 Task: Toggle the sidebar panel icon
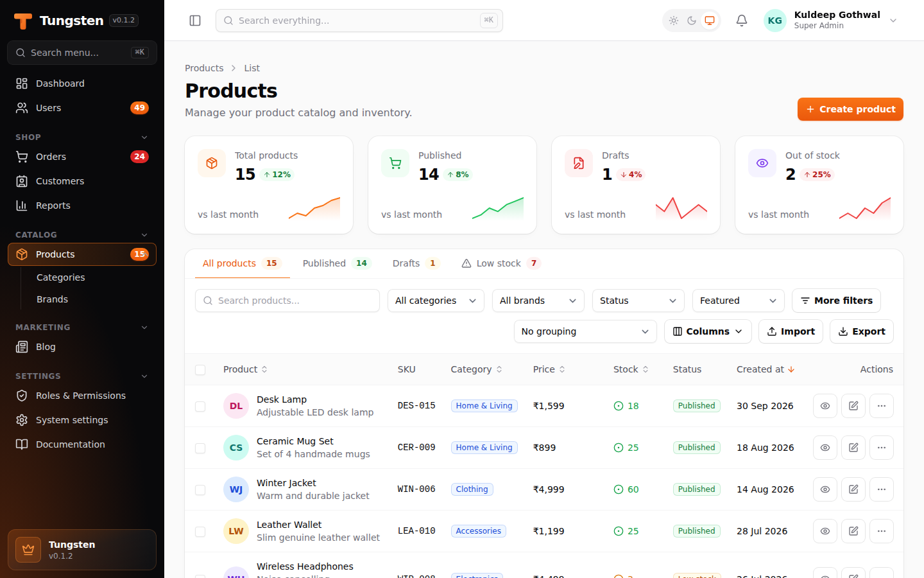[195, 21]
